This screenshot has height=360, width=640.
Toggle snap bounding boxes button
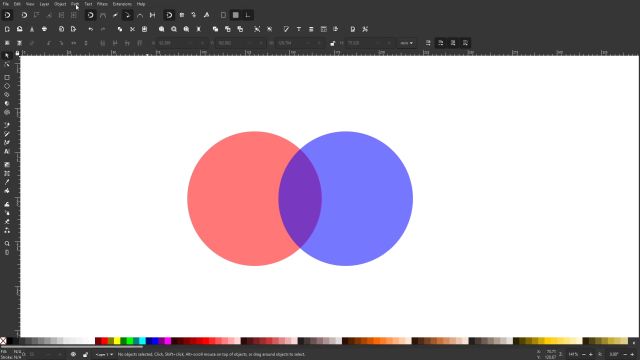click(24, 16)
